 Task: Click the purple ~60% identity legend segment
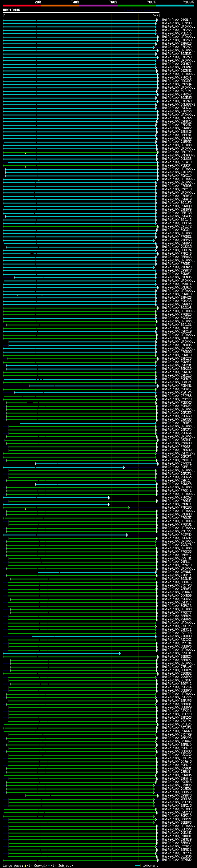pos(98,6)
